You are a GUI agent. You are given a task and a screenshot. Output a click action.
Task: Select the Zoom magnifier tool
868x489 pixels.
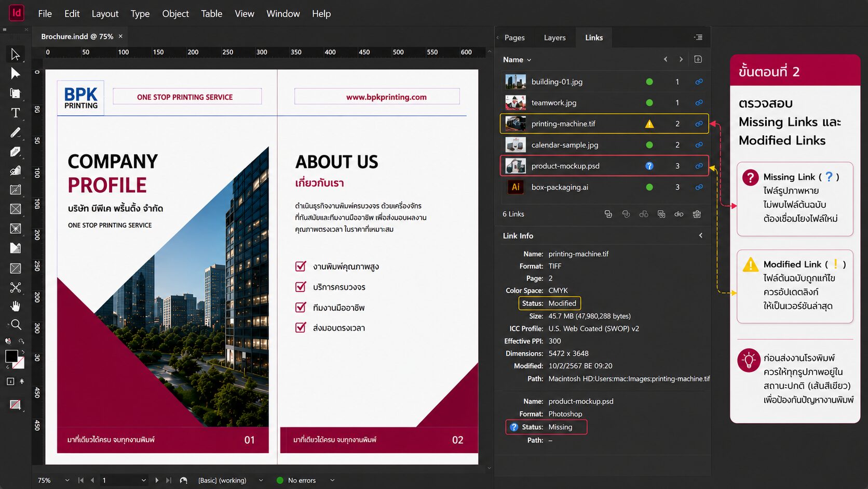click(16, 325)
